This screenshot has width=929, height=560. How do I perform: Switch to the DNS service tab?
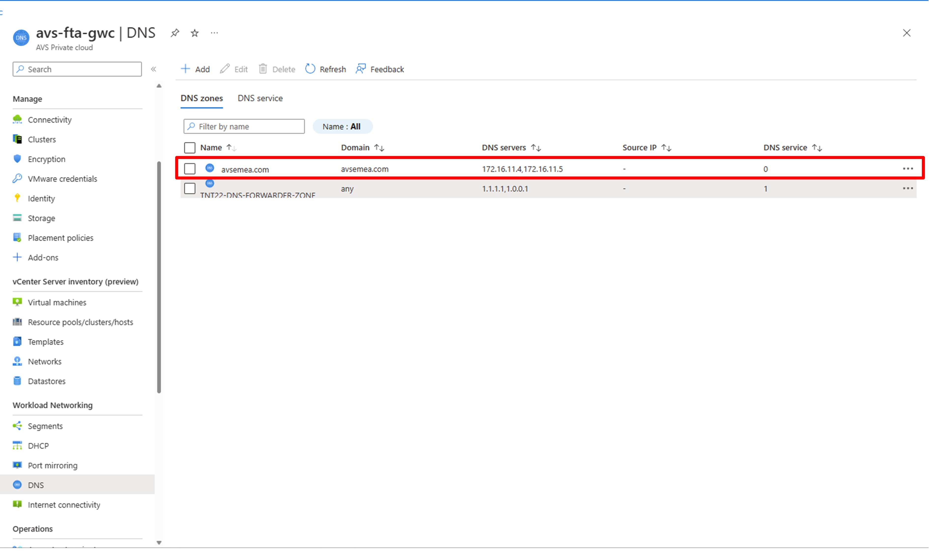pos(260,98)
